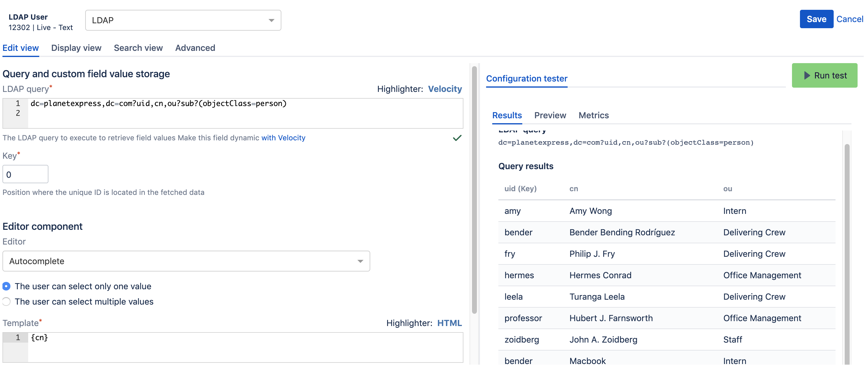Show the Metrics tab
This screenshot has height=372, width=868.
pos(593,115)
